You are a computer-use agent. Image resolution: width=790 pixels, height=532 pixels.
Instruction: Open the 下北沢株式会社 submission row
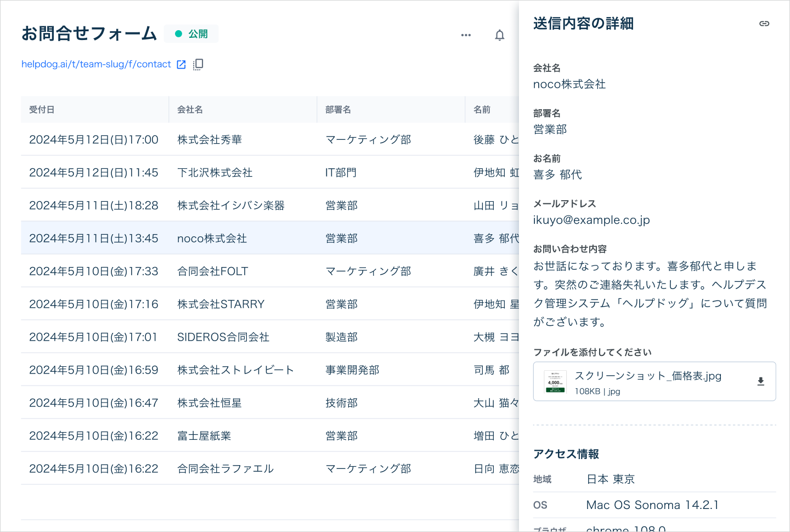point(215,173)
